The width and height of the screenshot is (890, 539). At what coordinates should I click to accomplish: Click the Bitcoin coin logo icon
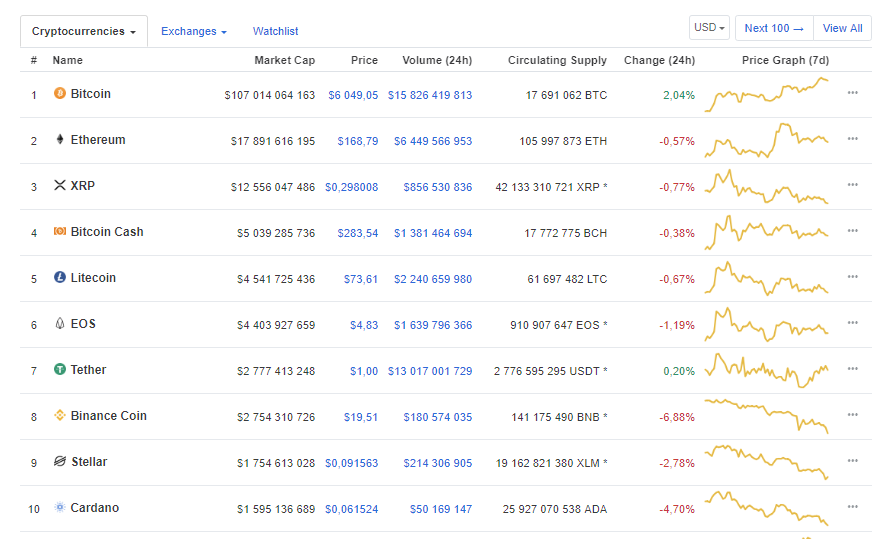tap(60, 93)
